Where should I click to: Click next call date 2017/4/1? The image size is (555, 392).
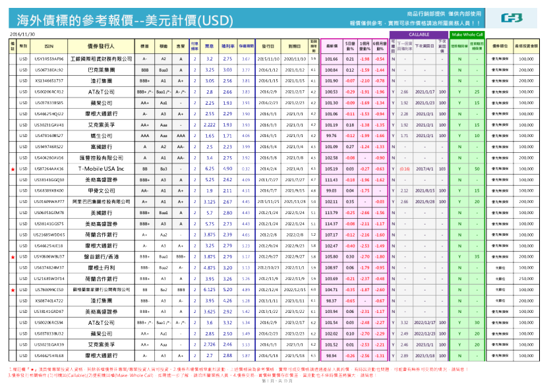424,169
